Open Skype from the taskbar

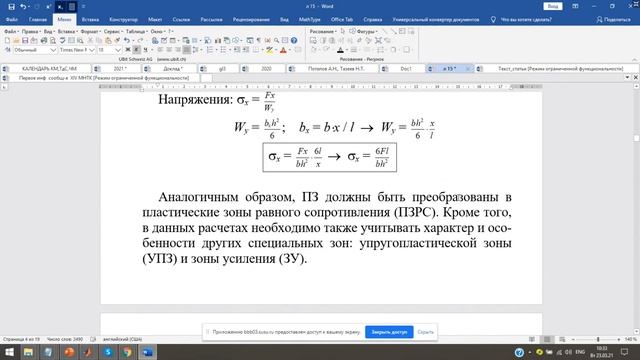[108, 352]
